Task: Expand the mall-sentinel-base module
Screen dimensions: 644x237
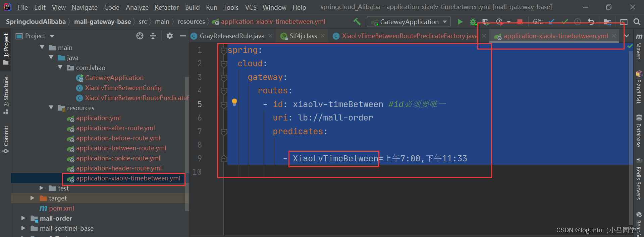Action: point(23,228)
